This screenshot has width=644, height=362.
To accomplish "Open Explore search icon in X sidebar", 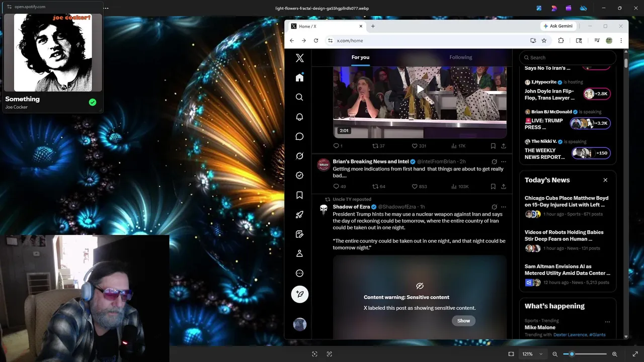I will point(299,97).
